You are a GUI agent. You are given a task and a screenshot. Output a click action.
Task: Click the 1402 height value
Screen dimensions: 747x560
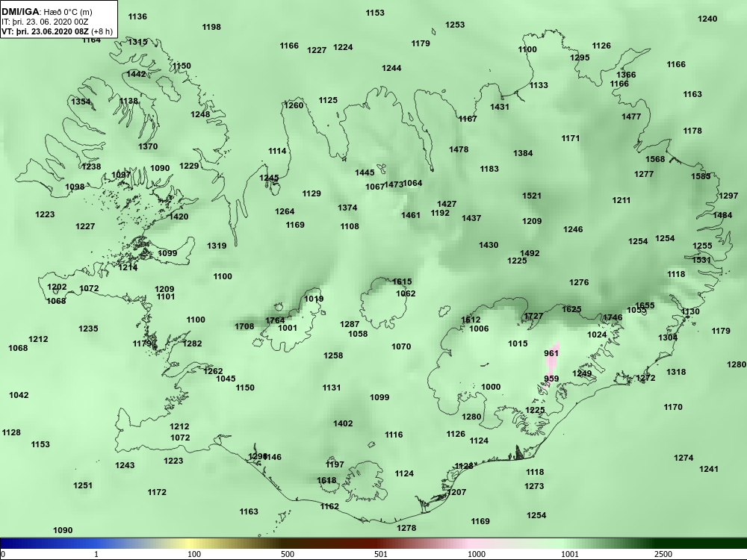343,423
